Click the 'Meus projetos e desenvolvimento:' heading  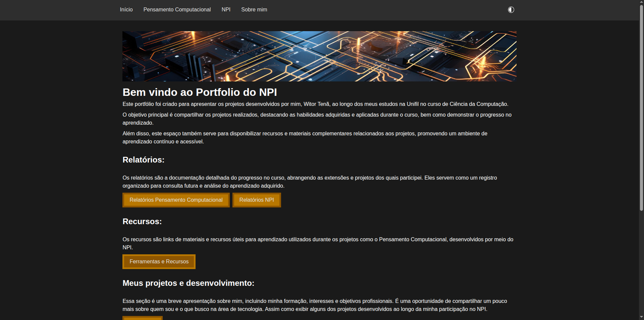tap(188, 283)
